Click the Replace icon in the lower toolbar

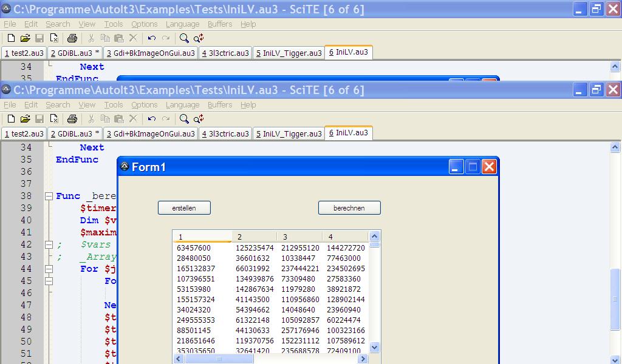[x=199, y=119]
